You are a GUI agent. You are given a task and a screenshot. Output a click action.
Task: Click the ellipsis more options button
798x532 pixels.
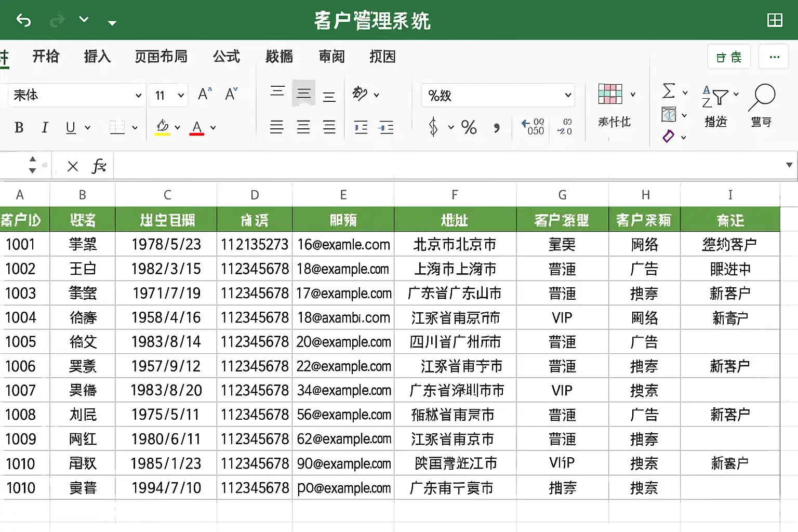point(774,57)
